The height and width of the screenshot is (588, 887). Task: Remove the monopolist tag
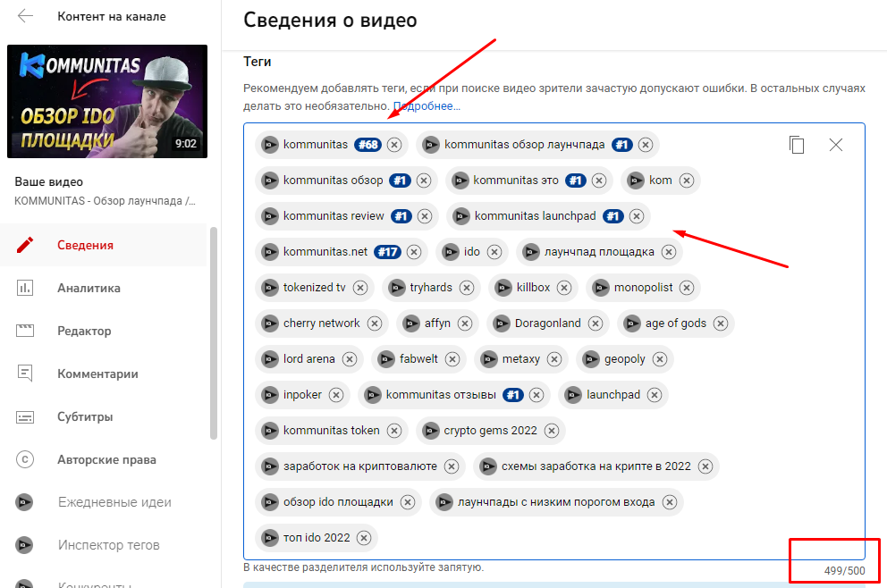click(x=687, y=288)
